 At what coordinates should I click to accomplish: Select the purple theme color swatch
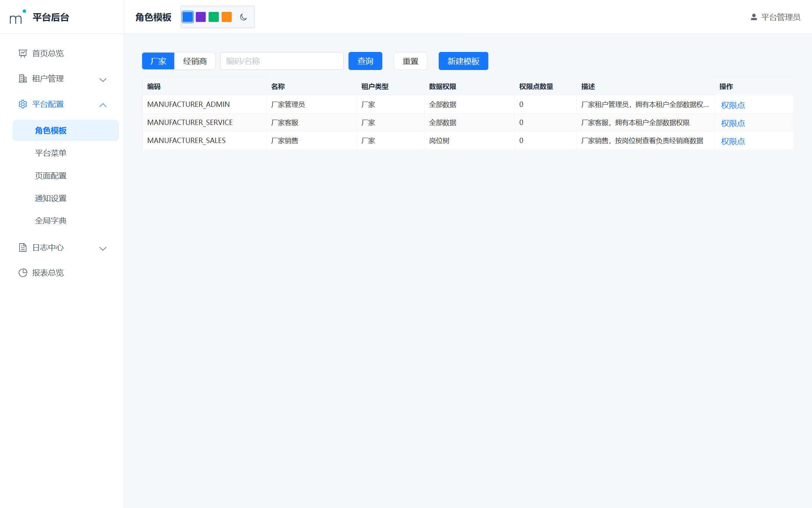201,17
